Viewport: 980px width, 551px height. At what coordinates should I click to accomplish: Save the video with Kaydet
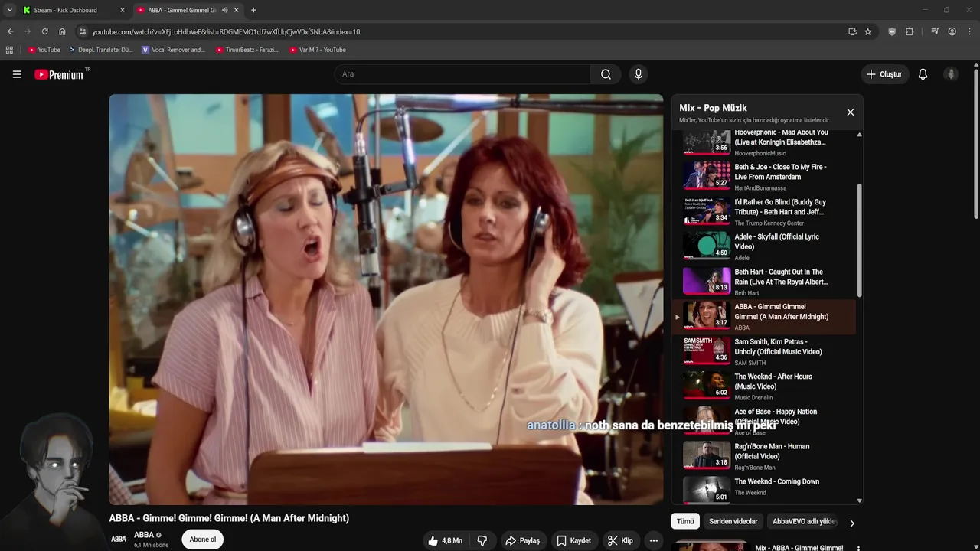click(573, 540)
